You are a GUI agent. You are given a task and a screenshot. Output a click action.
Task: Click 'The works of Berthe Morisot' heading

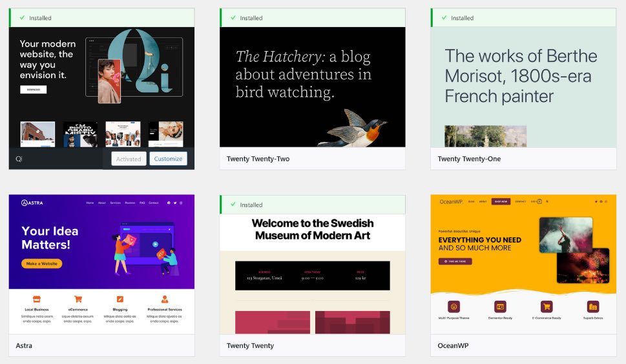pos(521,76)
